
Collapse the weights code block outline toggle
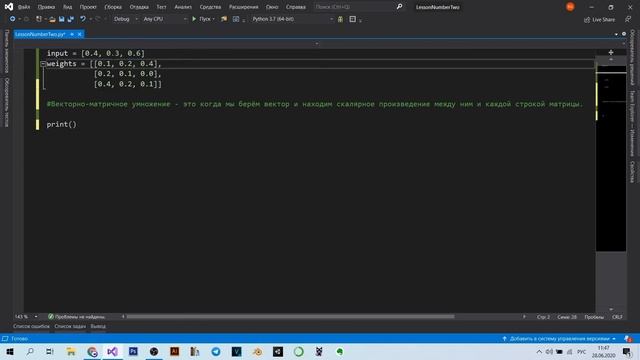[43, 64]
